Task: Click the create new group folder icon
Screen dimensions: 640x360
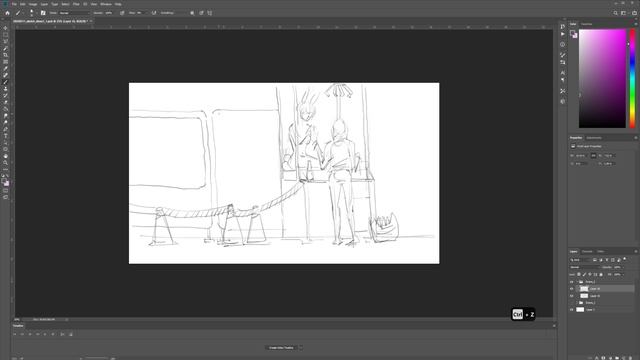Action: point(617,358)
